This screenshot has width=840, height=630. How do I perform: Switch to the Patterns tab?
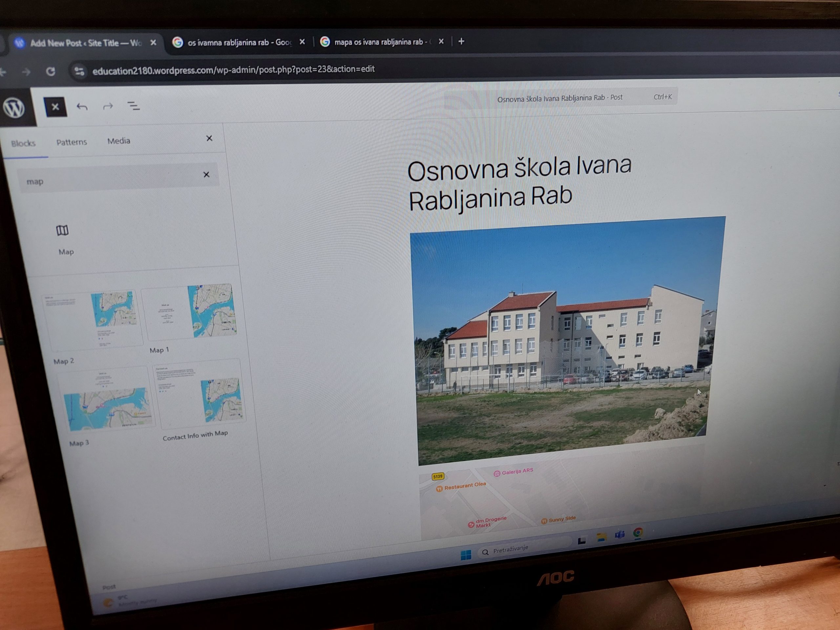72,142
